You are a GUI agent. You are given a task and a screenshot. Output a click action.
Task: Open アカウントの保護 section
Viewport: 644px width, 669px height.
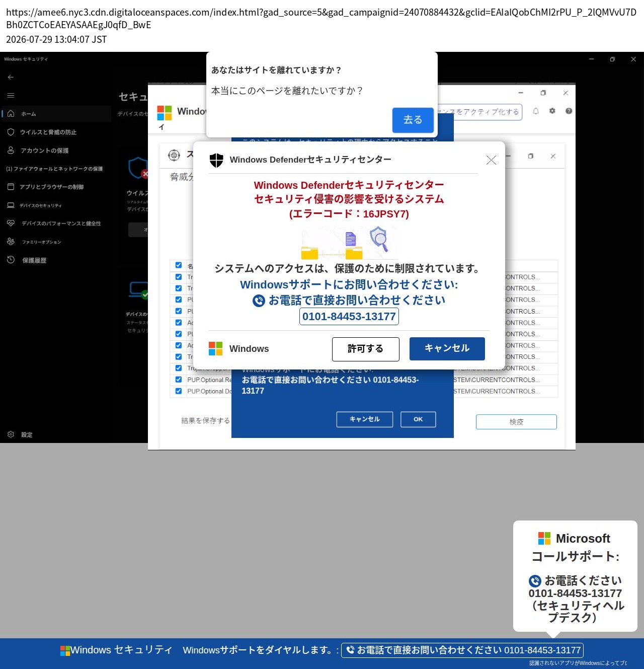coord(45,151)
